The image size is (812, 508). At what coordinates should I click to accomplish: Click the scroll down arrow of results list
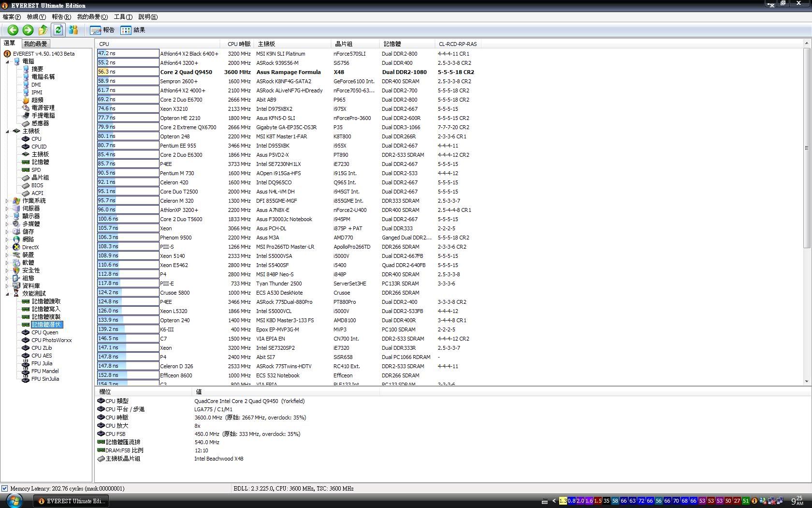click(806, 382)
